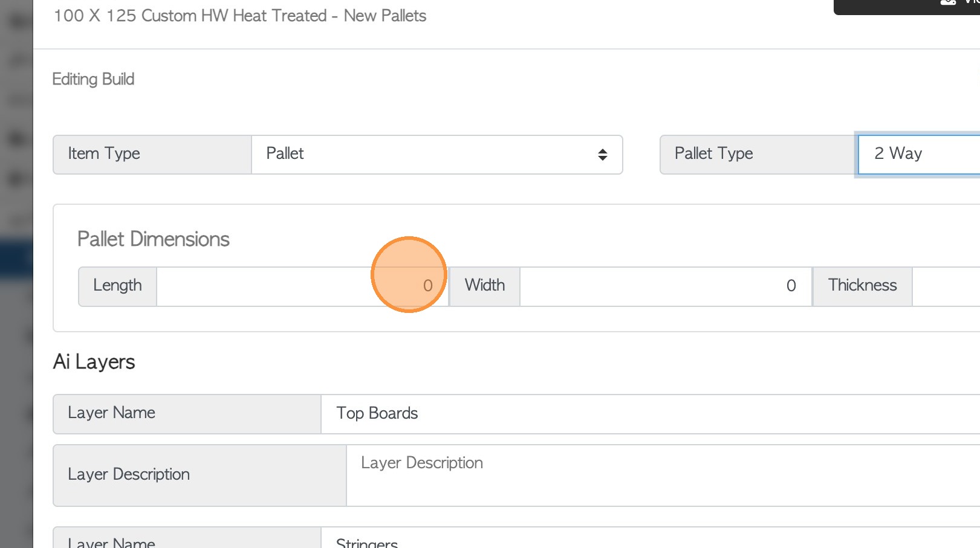Screen dimensions: 980x548
Task: Select the highlighted blue sidebar item
Action: pyautogui.click(x=16, y=259)
